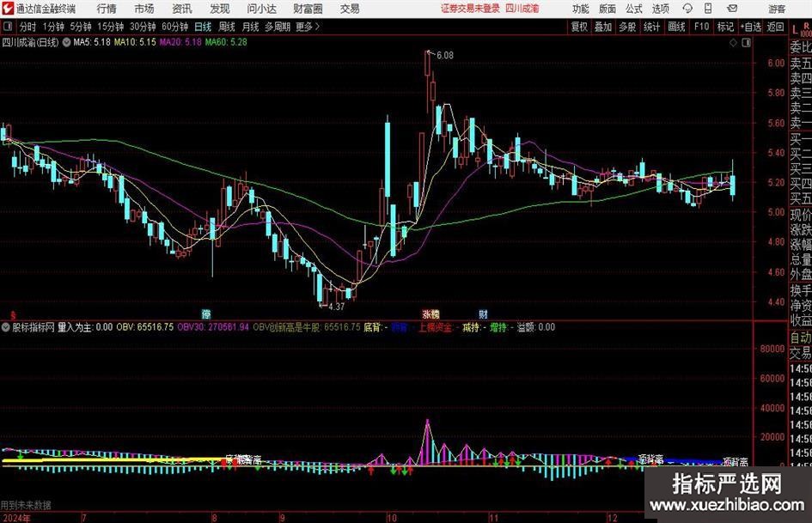
Task: Click the OBV30 indicator value
Action: point(213,327)
